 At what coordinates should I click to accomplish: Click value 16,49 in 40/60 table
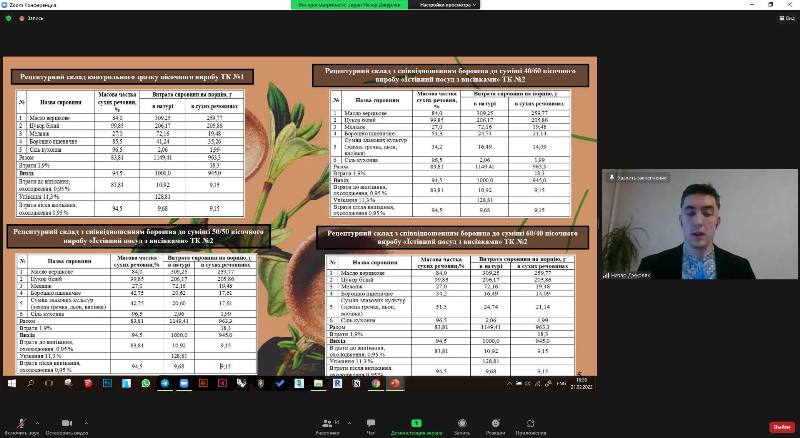(x=484, y=147)
